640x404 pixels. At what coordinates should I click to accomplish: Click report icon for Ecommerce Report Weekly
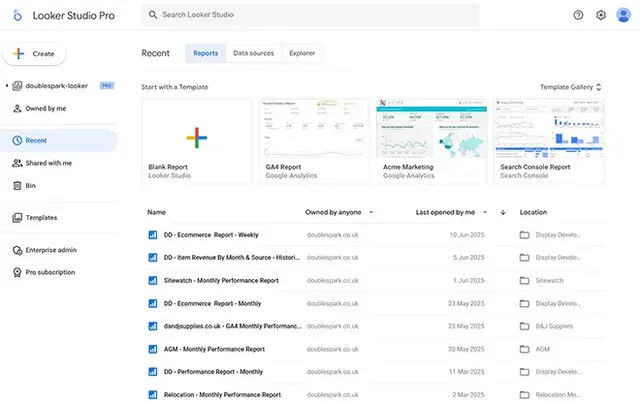[x=153, y=235]
